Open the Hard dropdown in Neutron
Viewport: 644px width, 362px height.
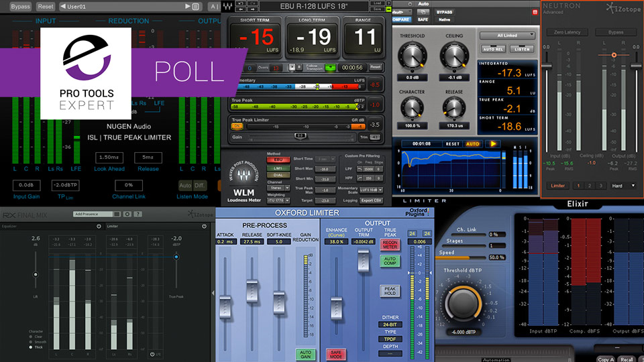[623, 186]
